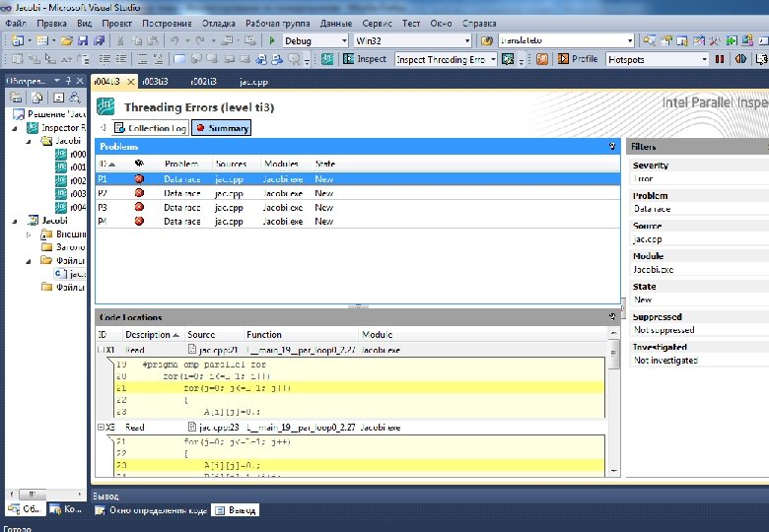The height and width of the screenshot is (532, 769).
Task: Switch to the r003ti3 tab
Action: click(155, 82)
